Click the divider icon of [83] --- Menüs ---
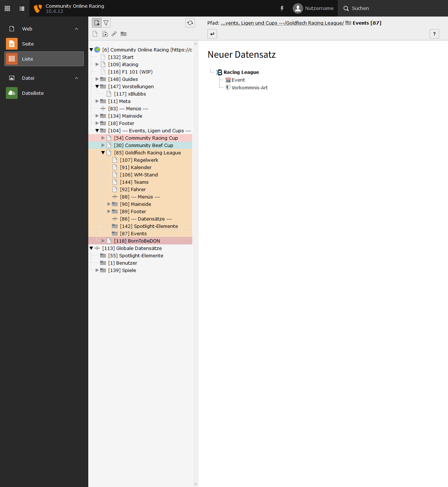 click(103, 108)
